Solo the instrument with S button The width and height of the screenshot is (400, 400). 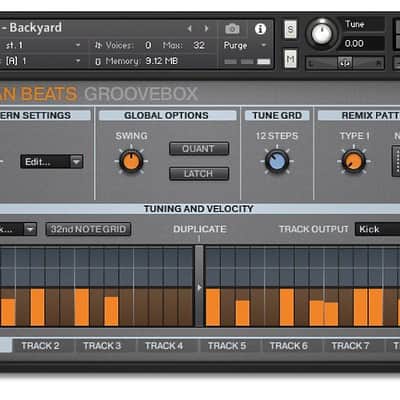[290, 30]
